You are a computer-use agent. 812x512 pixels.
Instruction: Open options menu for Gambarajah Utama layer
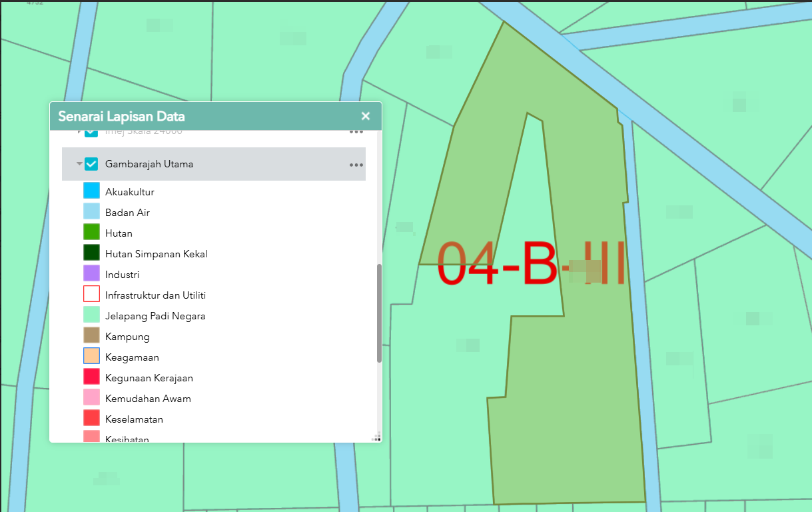click(x=356, y=165)
